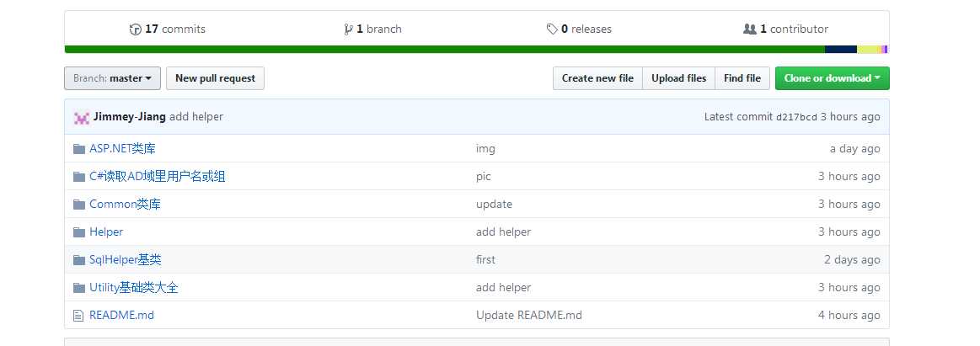Click the commits clock icon
The height and width of the screenshot is (346, 980).
pyautogui.click(x=135, y=29)
